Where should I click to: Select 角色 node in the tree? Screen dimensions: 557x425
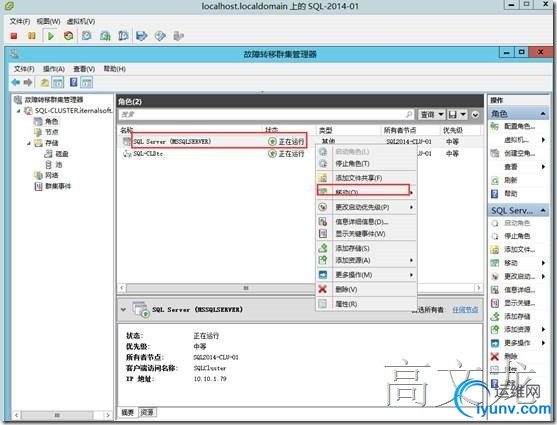point(51,121)
